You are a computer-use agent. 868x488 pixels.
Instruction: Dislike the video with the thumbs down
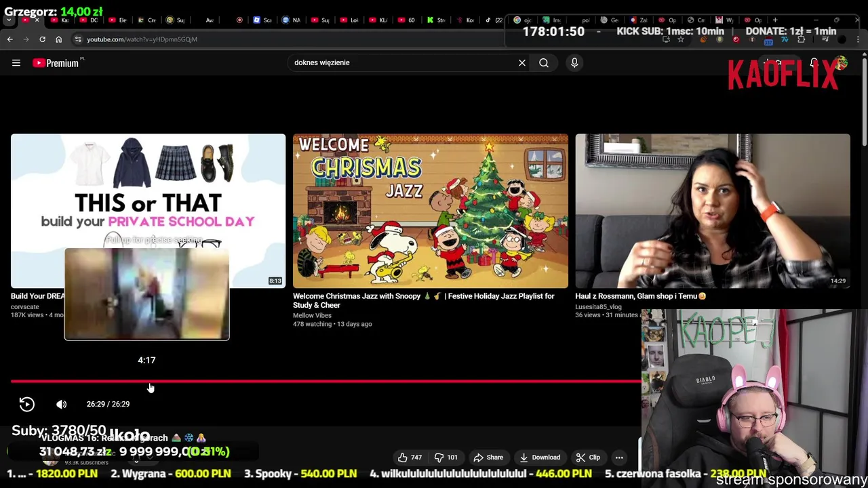click(446, 457)
